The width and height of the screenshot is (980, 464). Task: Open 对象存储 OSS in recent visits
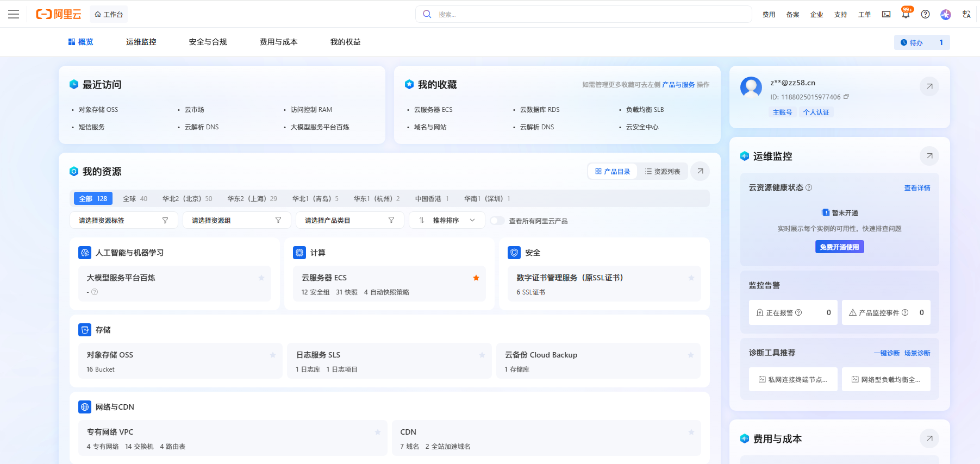98,110
